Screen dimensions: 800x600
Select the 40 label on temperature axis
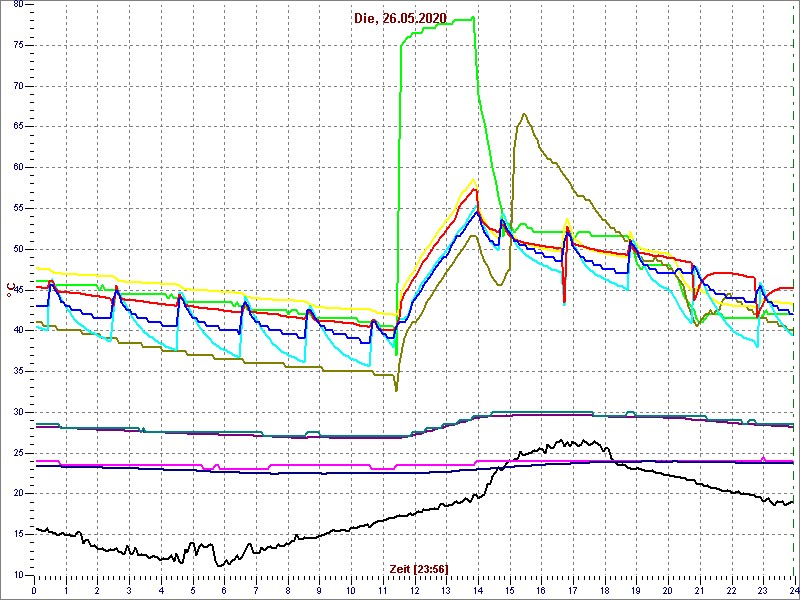coord(17,331)
